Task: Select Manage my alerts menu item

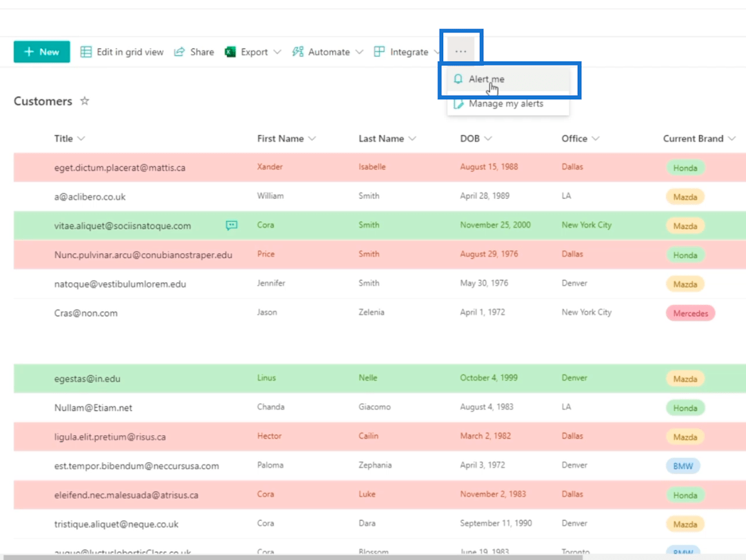Action: pyautogui.click(x=508, y=103)
